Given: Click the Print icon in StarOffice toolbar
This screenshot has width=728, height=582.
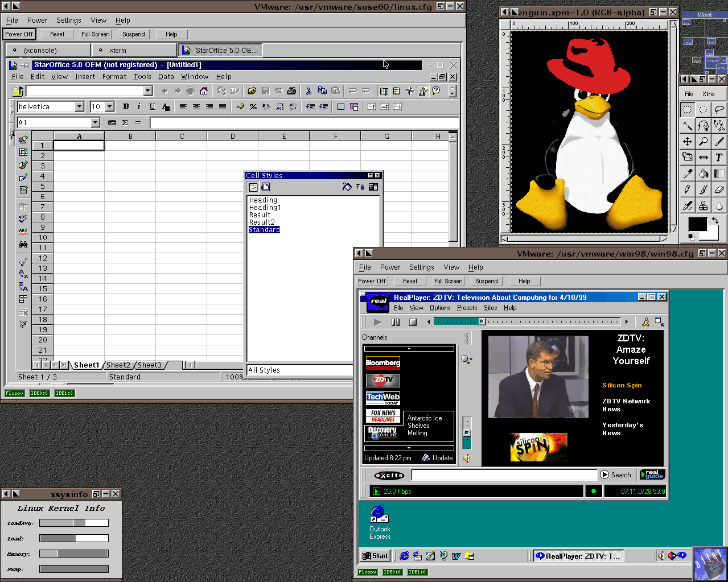Looking at the screenshot, I should (291, 91).
